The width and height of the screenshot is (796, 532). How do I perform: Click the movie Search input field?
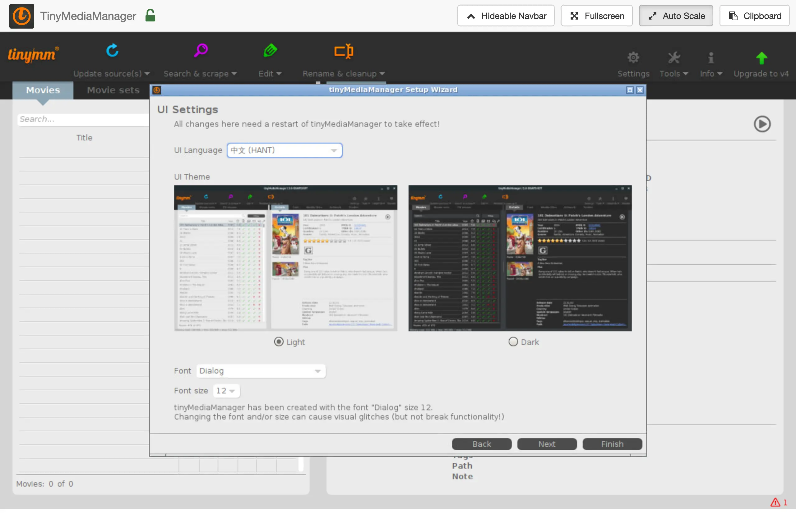point(83,119)
